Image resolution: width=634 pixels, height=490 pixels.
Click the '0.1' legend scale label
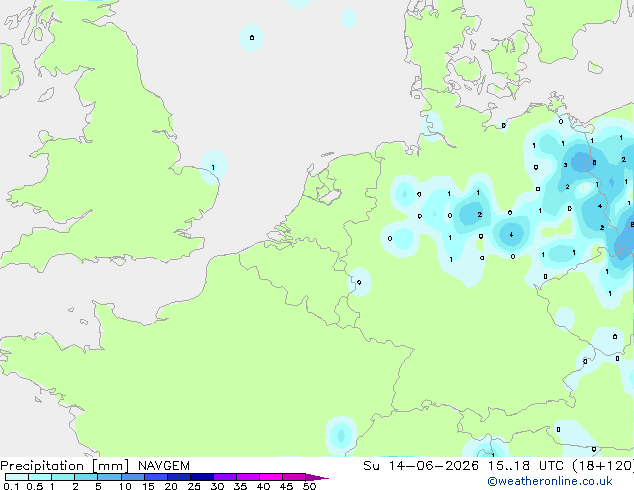click(x=11, y=486)
